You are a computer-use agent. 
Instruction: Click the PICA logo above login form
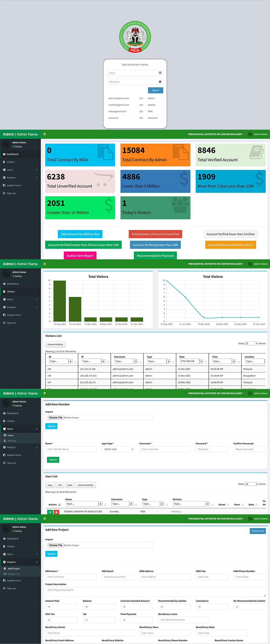[135, 37]
